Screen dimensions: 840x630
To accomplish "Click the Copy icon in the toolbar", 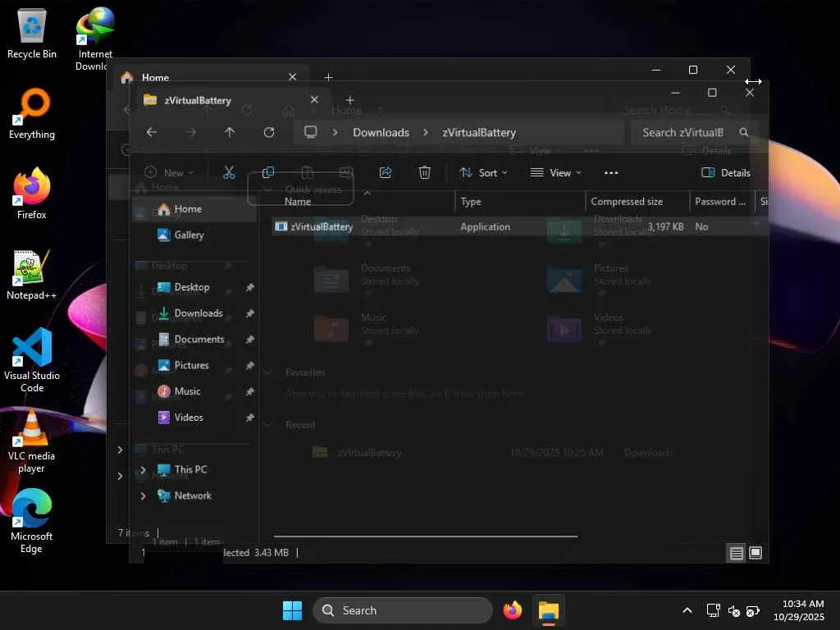I will (268, 172).
